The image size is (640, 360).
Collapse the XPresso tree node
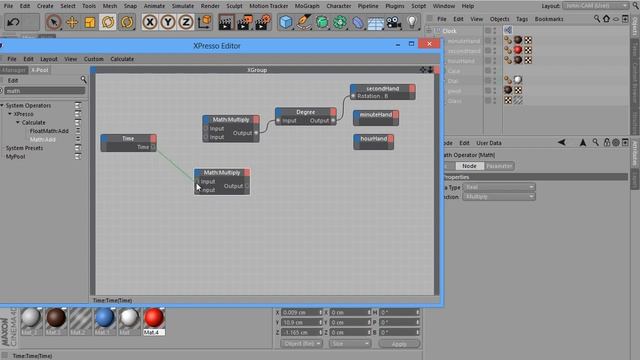[10, 114]
